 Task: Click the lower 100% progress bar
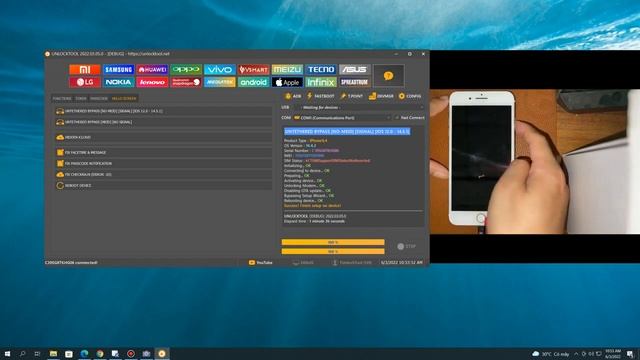tap(333, 251)
